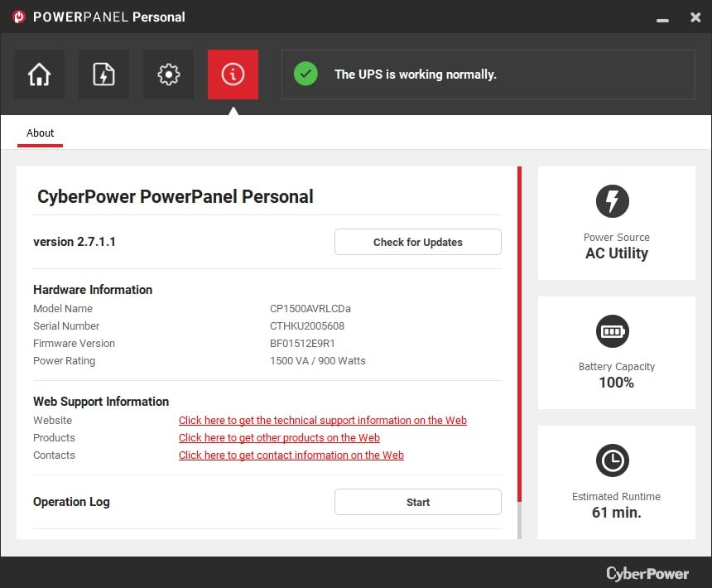
Task: Select the red Information page icon
Action: point(233,75)
